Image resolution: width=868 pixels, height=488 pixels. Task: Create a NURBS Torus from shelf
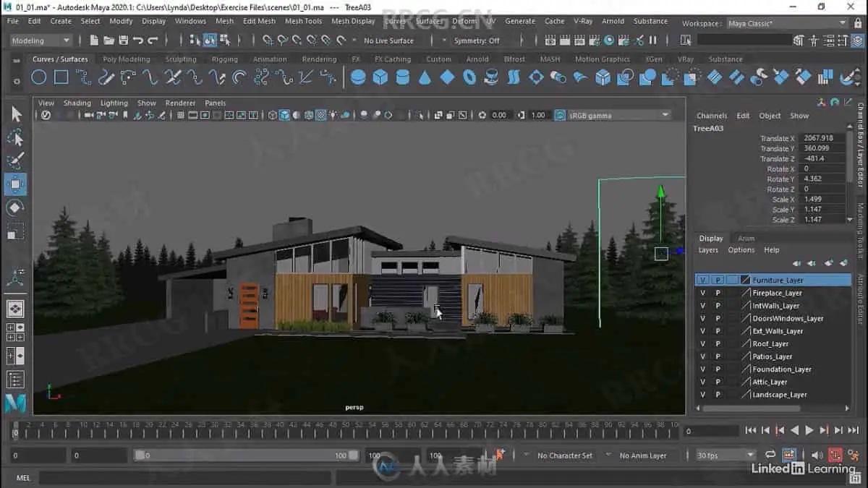(x=469, y=77)
